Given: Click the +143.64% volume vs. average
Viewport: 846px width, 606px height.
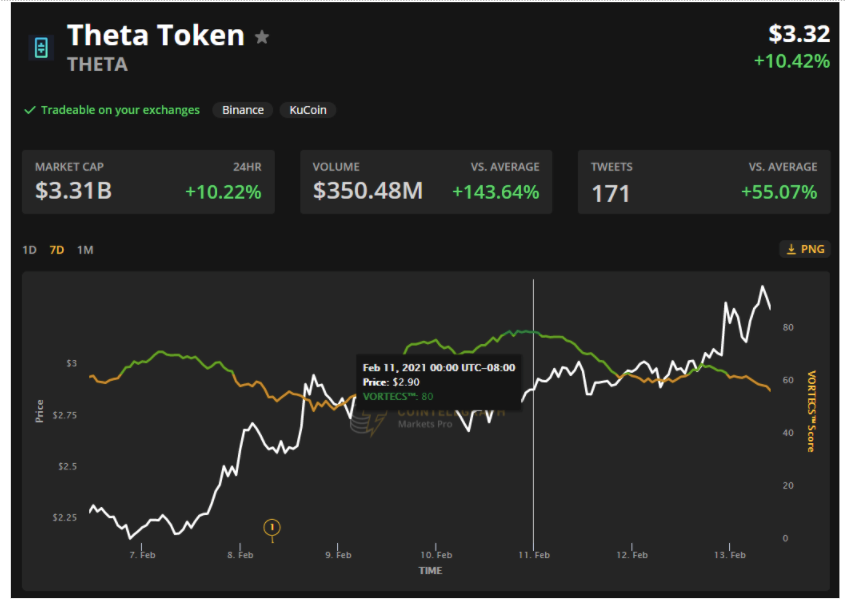Looking at the screenshot, I should pyautogui.click(x=496, y=192).
